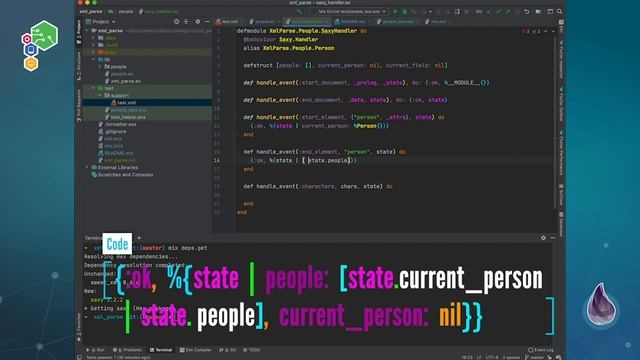Collapse the support folder
640x360 pixels.
[x=100, y=95]
